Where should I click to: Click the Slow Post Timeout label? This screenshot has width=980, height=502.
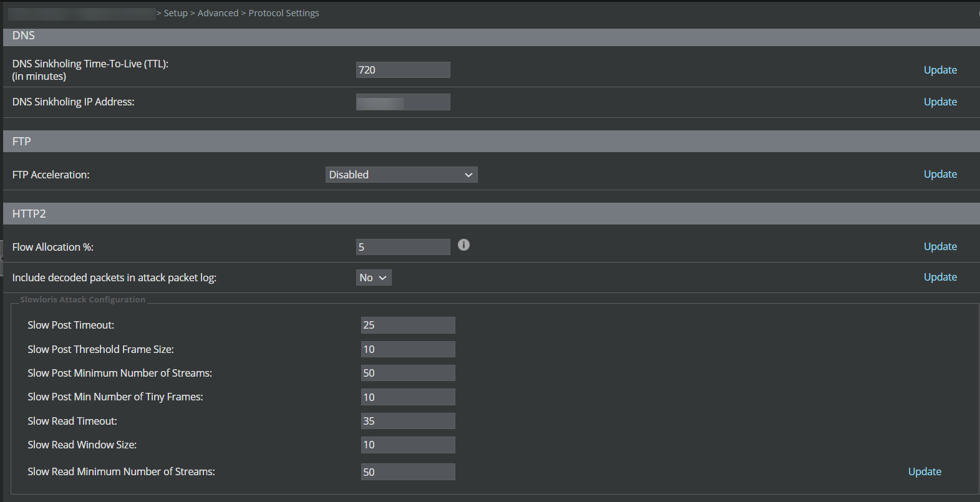71,325
